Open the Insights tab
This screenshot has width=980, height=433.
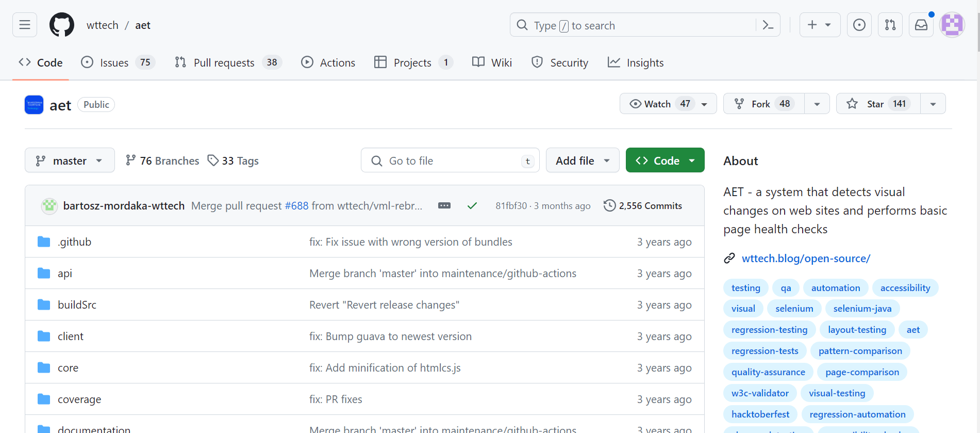point(636,62)
